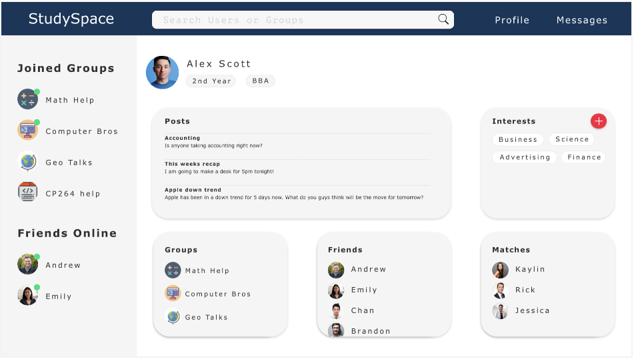Viewport: 644px width, 363px height.
Task: Open the Profile page
Action: click(x=512, y=20)
